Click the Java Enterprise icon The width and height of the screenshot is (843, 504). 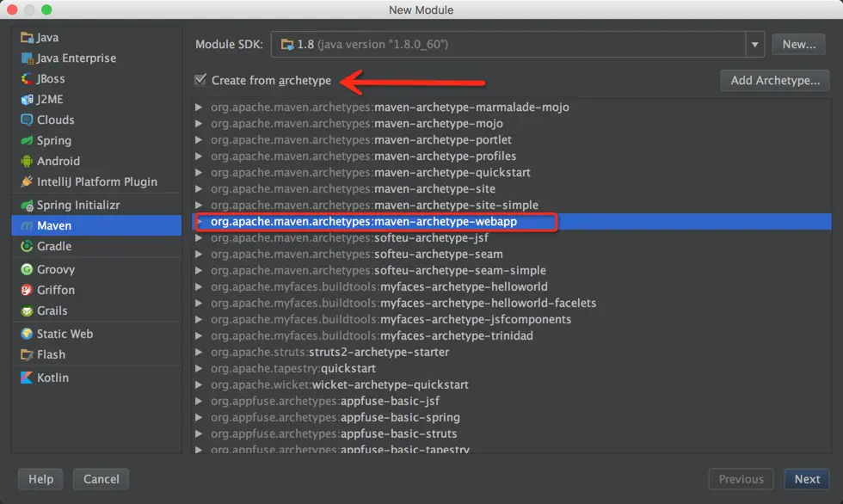coord(27,58)
